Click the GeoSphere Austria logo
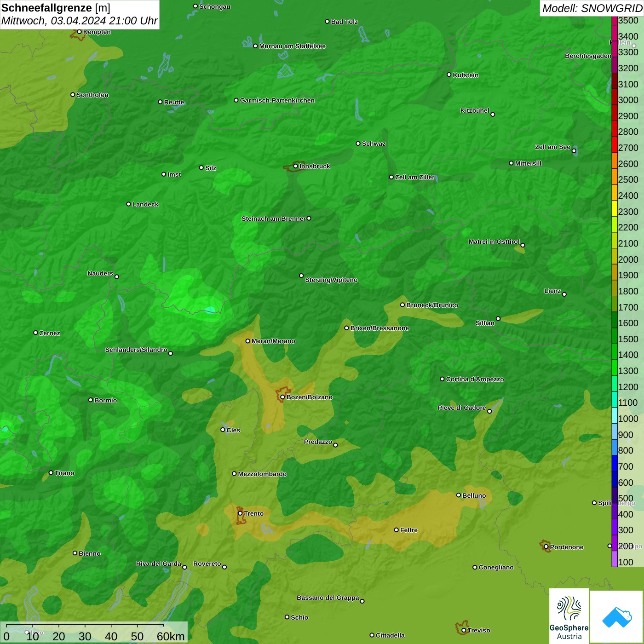 point(569,615)
